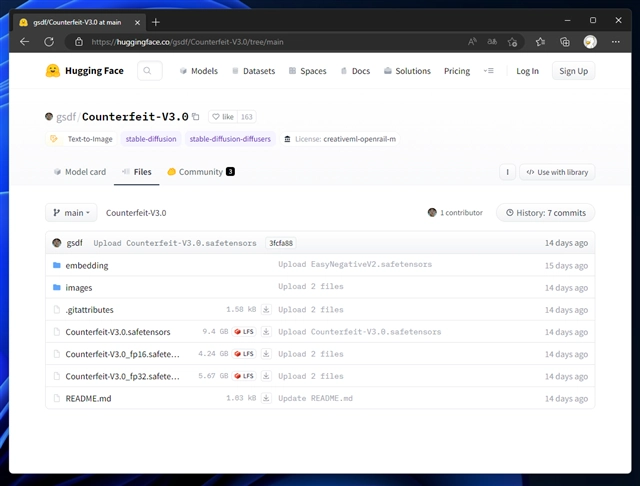640x486 pixels.
Task: Open the Counterfeit-V3.0_fp16 safetensors file
Action: click(x=122, y=354)
